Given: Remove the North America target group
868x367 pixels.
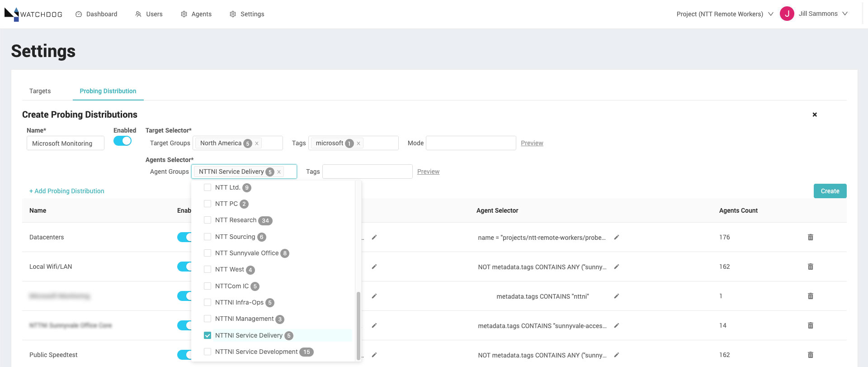Looking at the screenshot, I should [x=257, y=143].
